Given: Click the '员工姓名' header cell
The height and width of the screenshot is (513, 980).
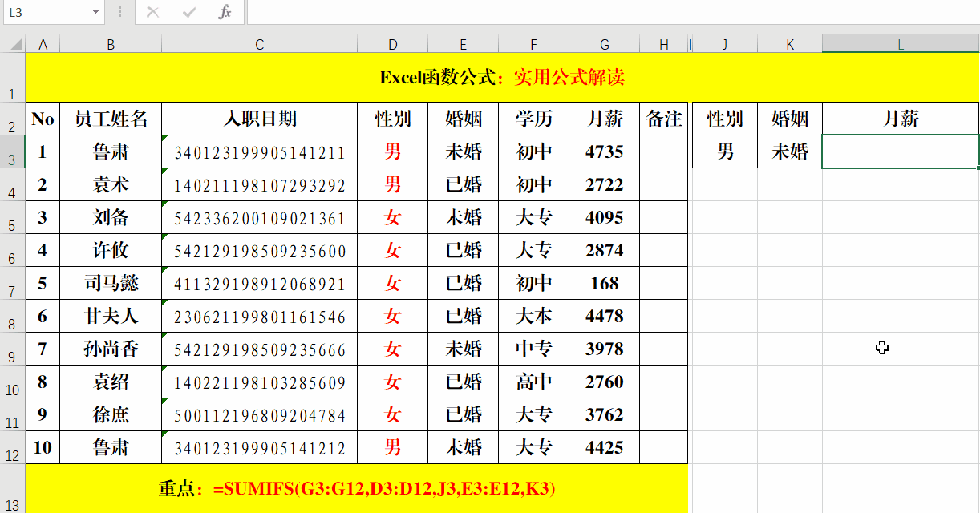Looking at the screenshot, I should tap(111, 119).
